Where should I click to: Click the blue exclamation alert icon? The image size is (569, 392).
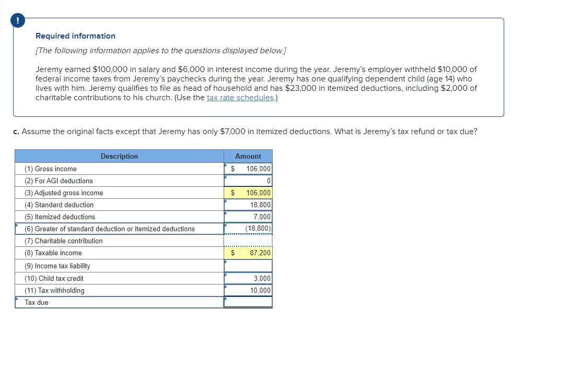click(x=18, y=20)
